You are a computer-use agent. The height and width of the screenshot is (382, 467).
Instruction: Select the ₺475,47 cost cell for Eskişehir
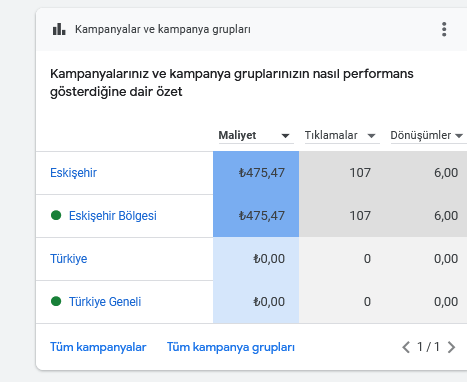(256, 173)
